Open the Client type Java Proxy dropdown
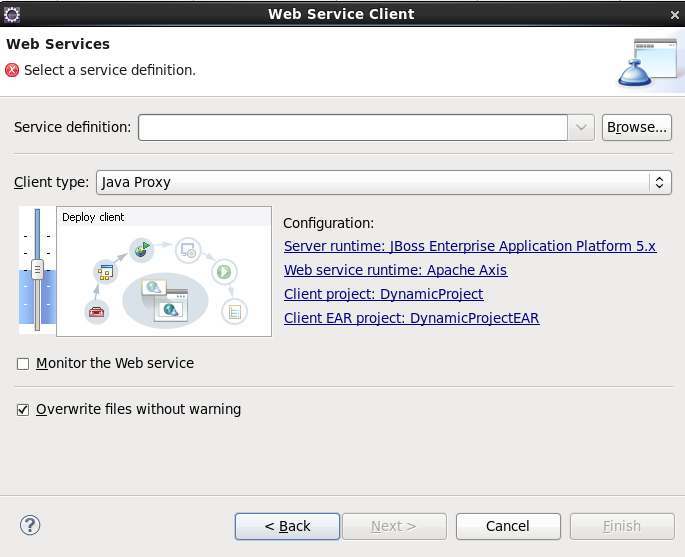 (x=384, y=182)
